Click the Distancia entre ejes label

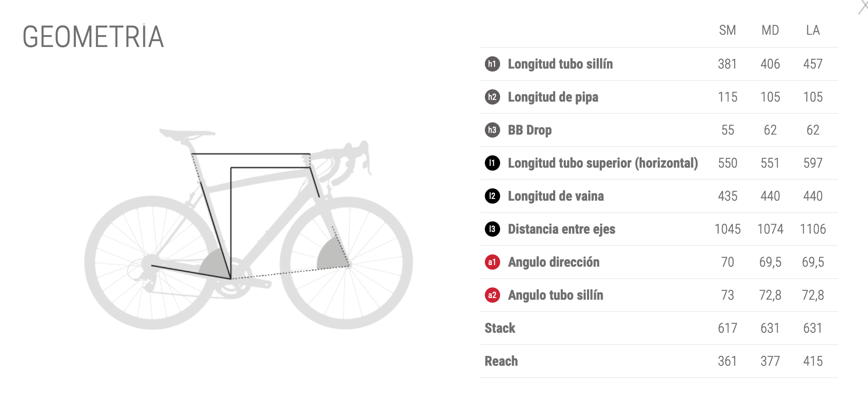[x=561, y=229]
